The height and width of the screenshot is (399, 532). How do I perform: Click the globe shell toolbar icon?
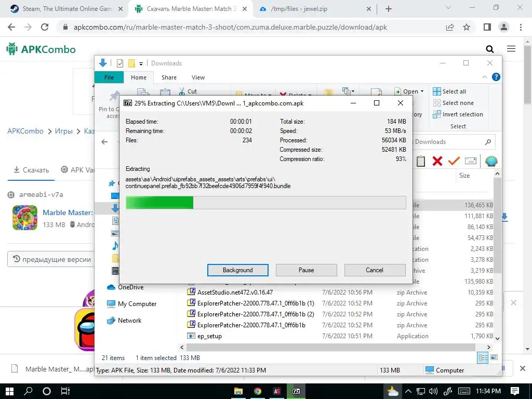point(491,161)
